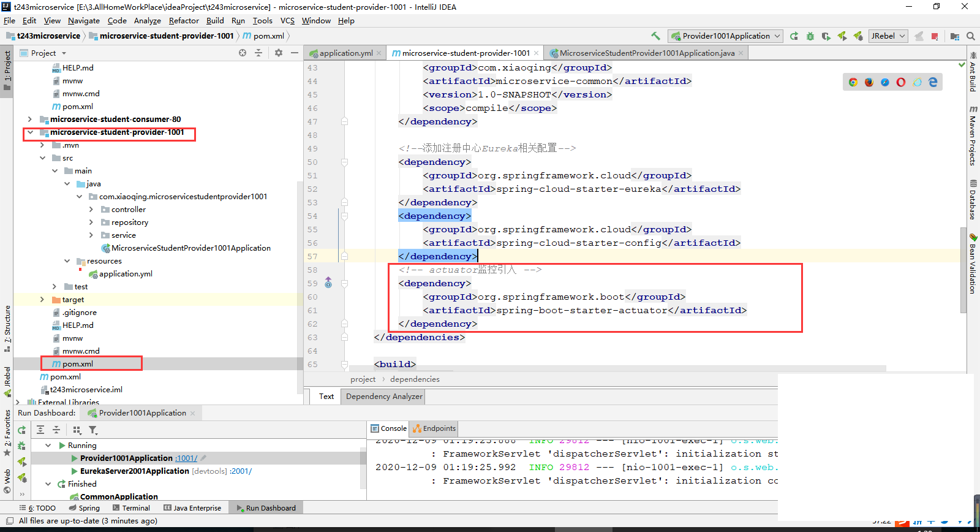The image size is (980, 532).
Task: Fold dependency block at line 50
Action: (344, 162)
